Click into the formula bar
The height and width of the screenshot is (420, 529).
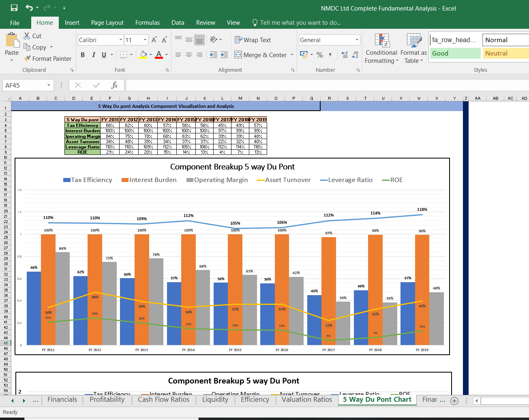[327, 85]
